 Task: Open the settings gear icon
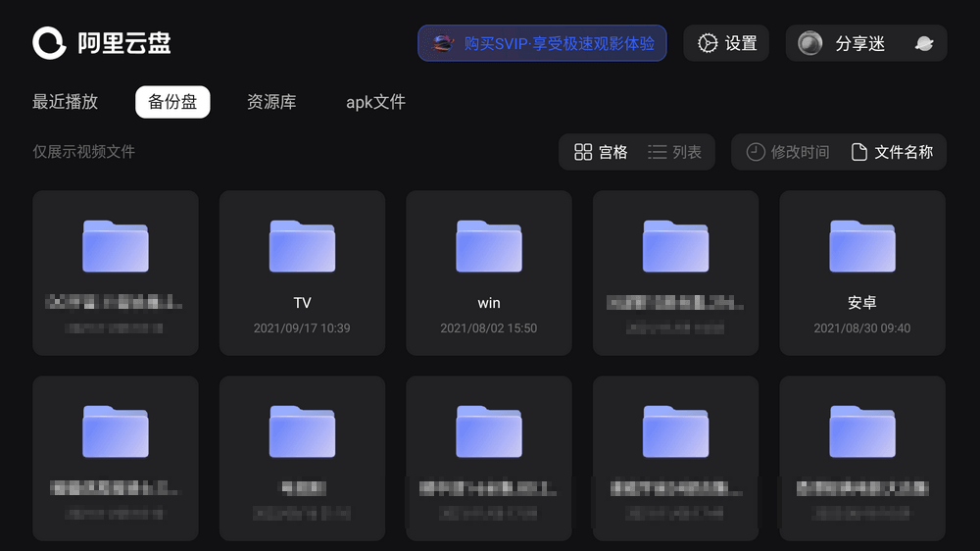(708, 43)
